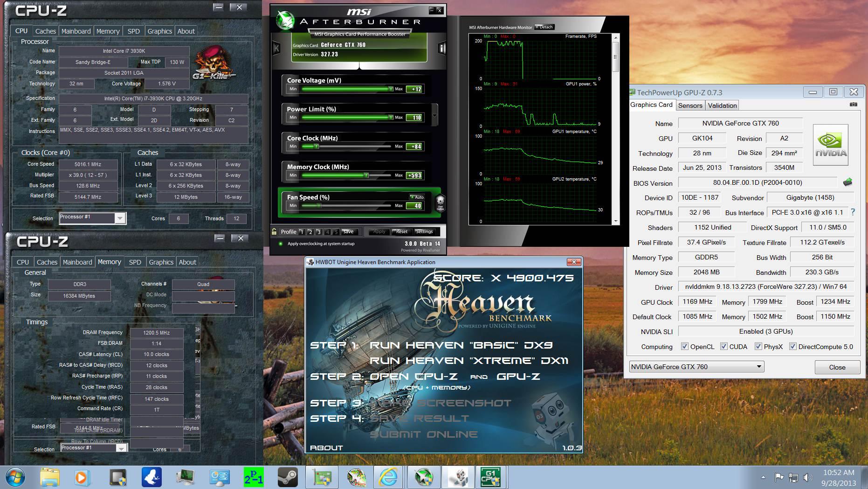Select Afterburner profile slot 3

tap(319, 231)
